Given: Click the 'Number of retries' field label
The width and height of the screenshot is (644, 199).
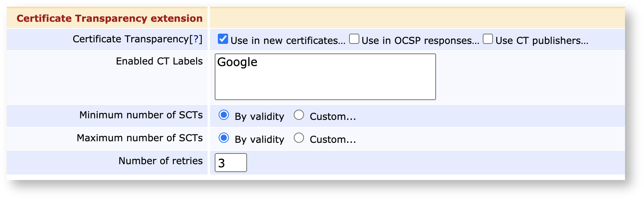Looking at the screenshot, I should 161,161.
